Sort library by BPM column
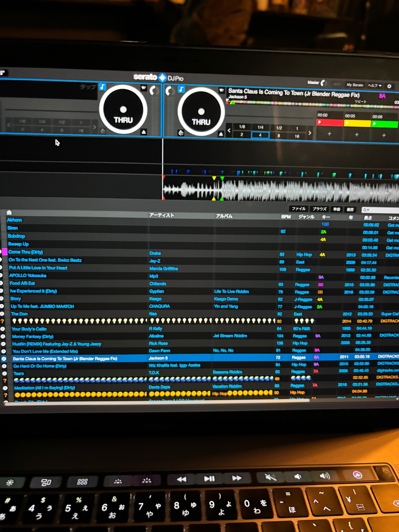 point(286,217)
